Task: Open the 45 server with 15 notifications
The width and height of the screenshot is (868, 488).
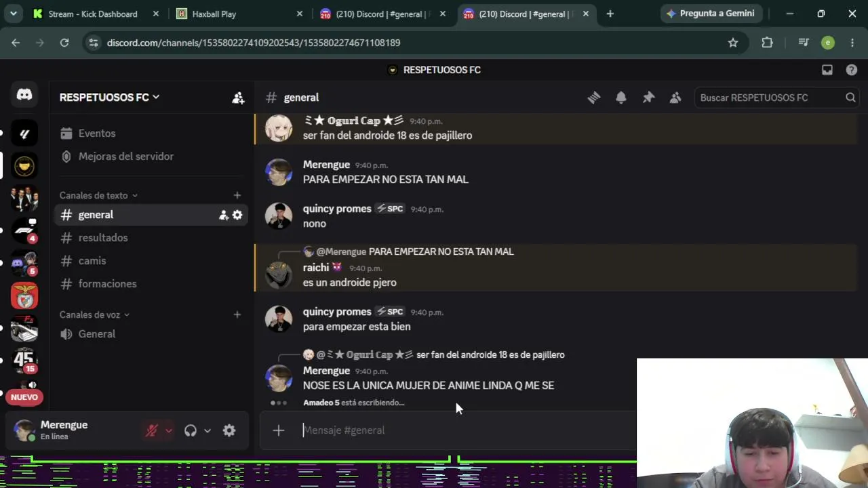Action: (24, 361)
